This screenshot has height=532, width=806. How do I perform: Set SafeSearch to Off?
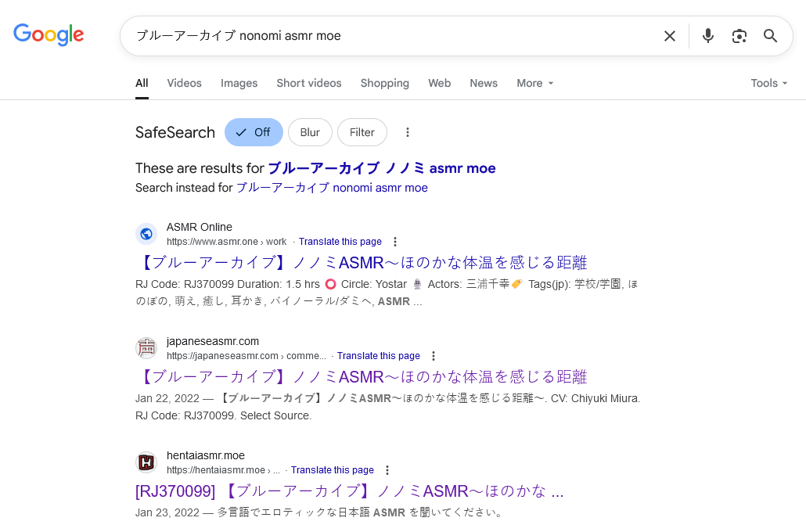[x=254, y=133]
